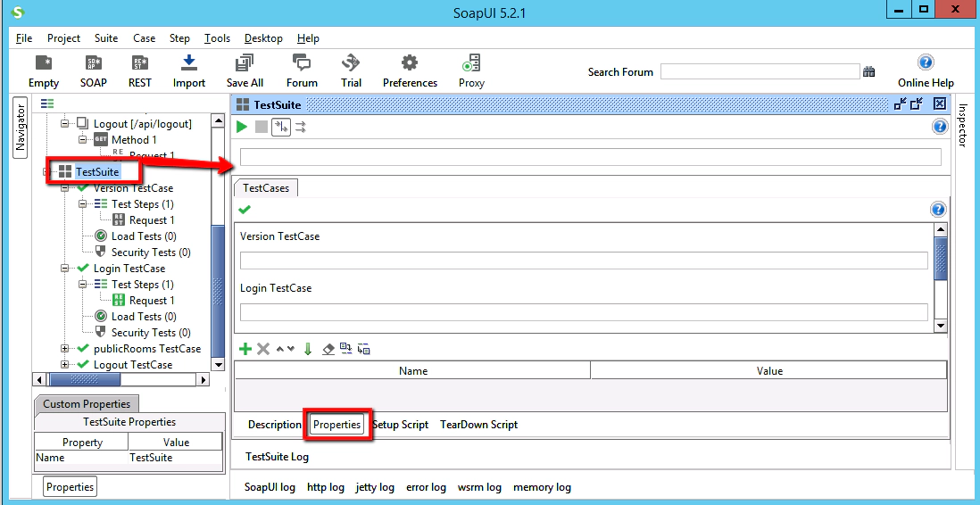Open the Description tab
Viewport: 980px width, 505px height.
pyautogui.click(x=274, y=425)
